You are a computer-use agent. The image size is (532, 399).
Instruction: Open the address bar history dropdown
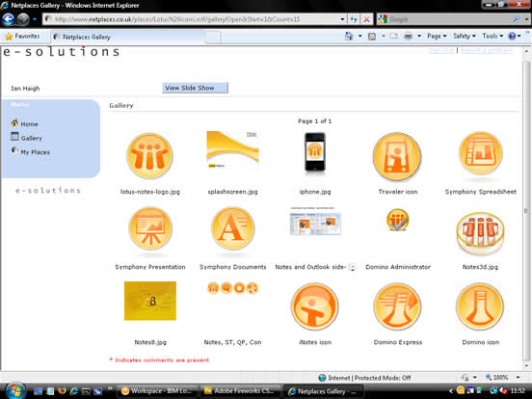pos(342,19)
